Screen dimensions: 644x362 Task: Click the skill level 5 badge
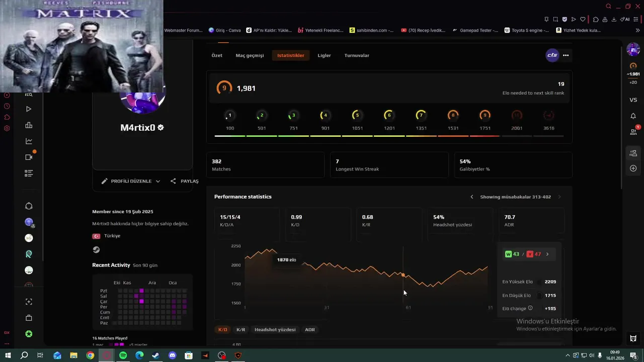coord(357,115)
